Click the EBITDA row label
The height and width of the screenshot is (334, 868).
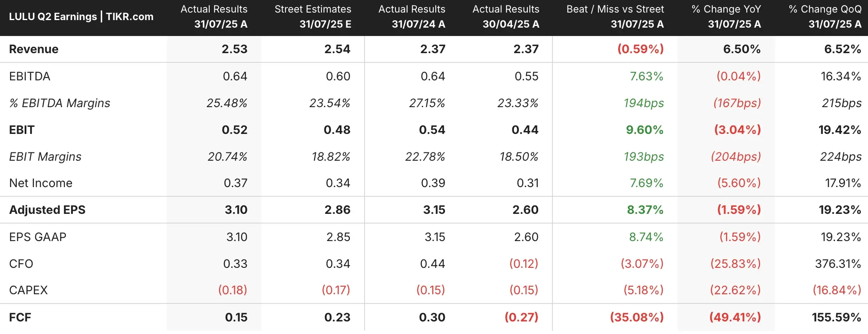tap(30, 76)
